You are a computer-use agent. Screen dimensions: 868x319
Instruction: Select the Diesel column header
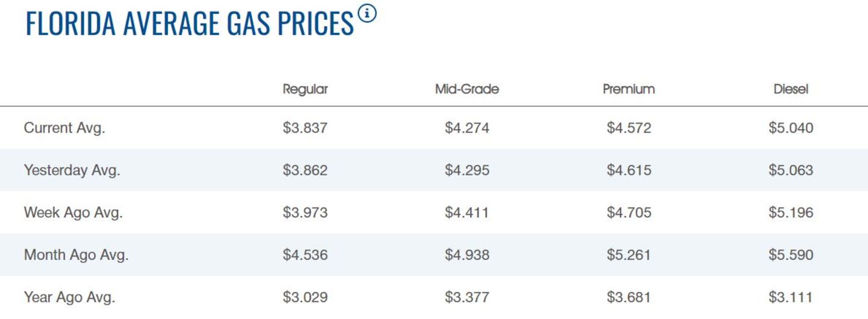[791, 89]
